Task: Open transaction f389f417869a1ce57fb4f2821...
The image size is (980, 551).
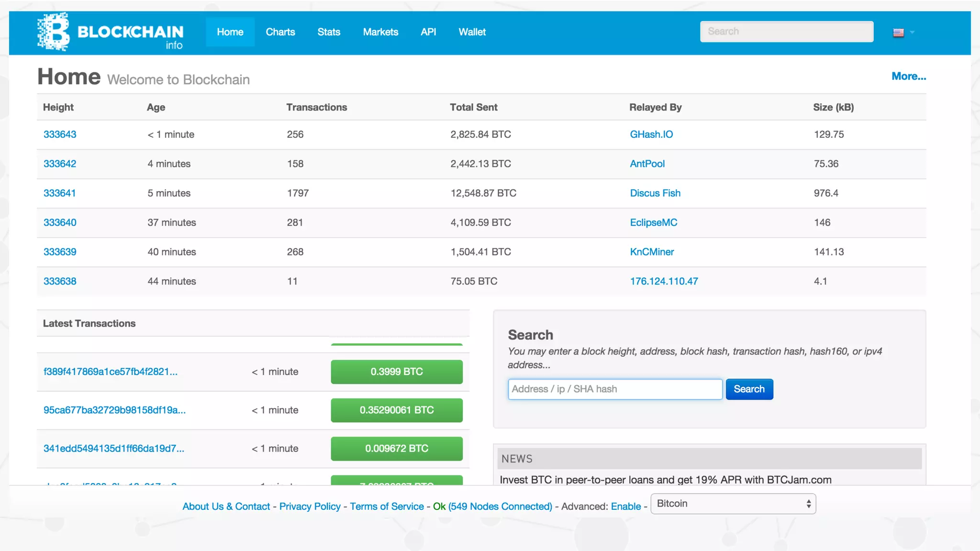Action: click(x=111, y=372)
